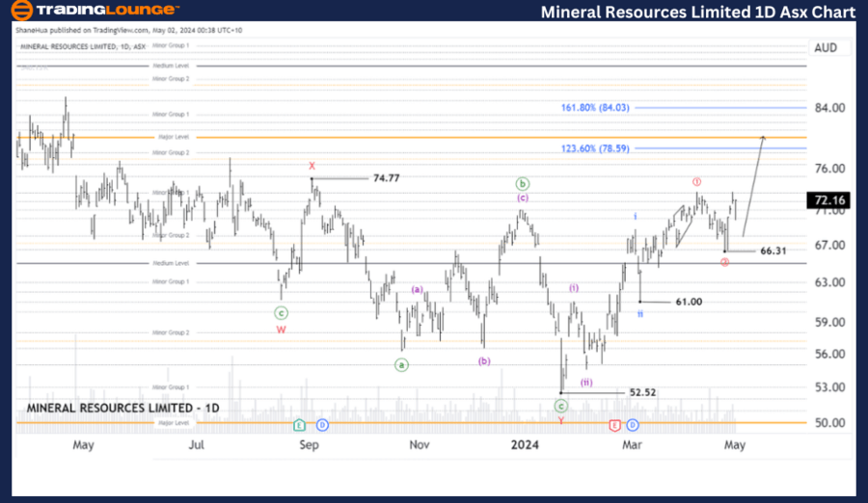
Task: Click the blue D dividend marker near Mar
Action: (x=633, y=425)
